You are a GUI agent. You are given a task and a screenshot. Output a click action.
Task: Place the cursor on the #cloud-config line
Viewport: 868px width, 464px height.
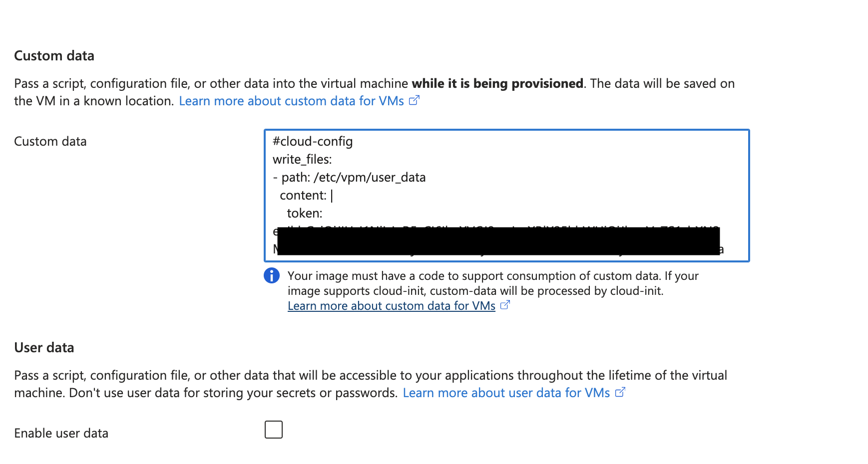[312, 142]
